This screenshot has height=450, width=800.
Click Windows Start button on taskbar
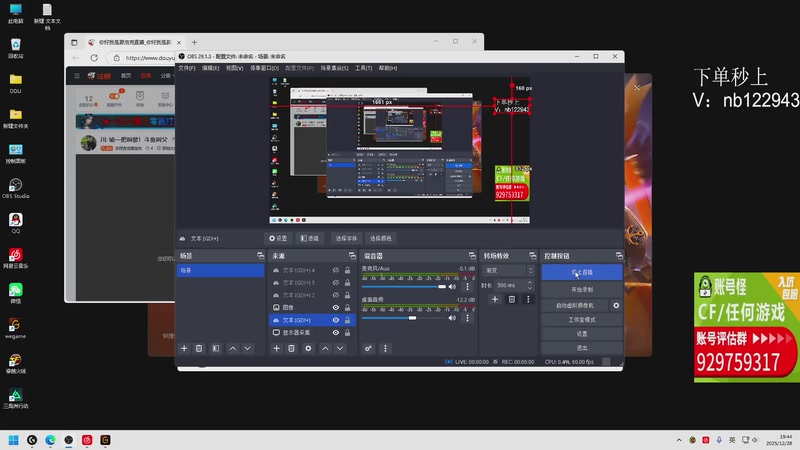click(14, 440)
